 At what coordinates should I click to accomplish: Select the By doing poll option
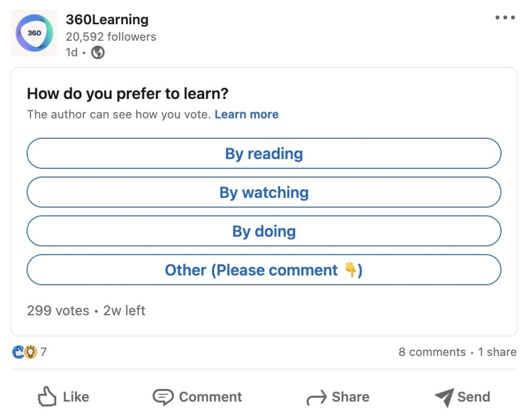[x=264, y=231]
